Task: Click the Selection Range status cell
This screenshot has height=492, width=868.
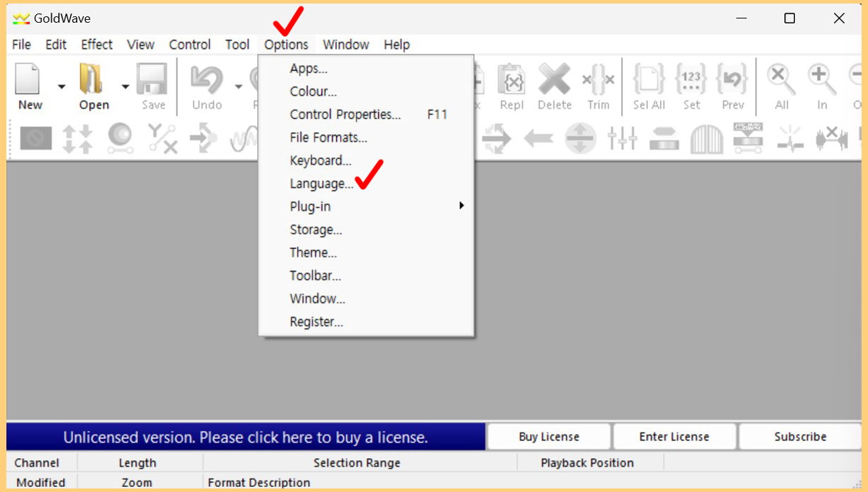Action: point(360,463)
